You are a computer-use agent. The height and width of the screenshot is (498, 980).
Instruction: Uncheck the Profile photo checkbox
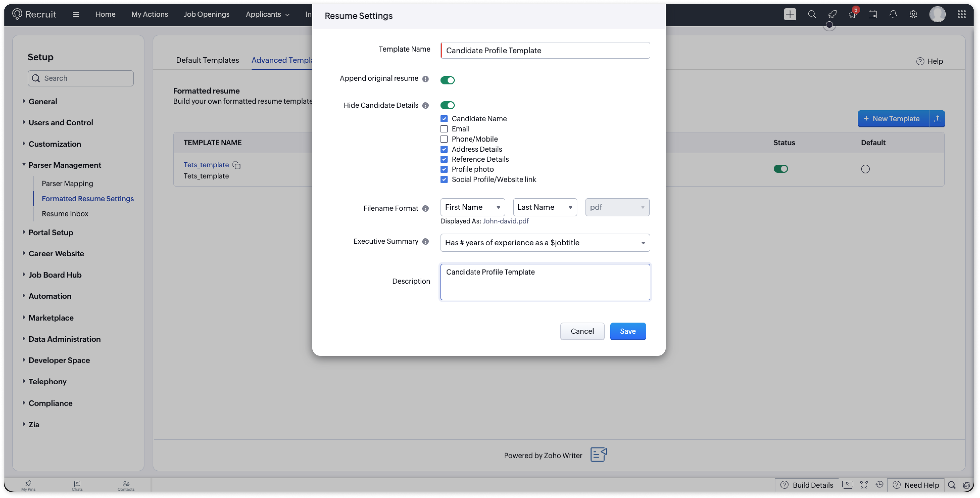[444, 169]
